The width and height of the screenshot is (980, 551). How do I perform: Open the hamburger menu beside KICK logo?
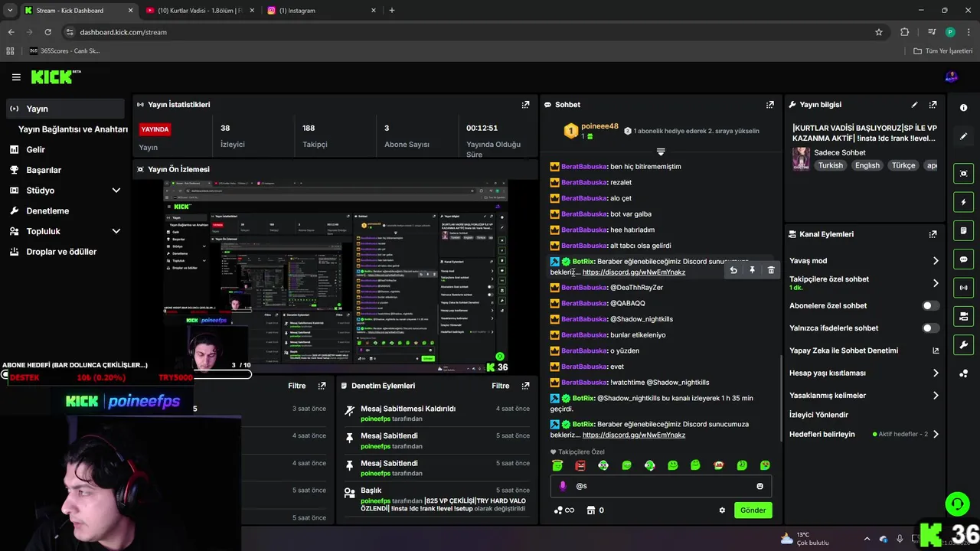pos(16,77)
